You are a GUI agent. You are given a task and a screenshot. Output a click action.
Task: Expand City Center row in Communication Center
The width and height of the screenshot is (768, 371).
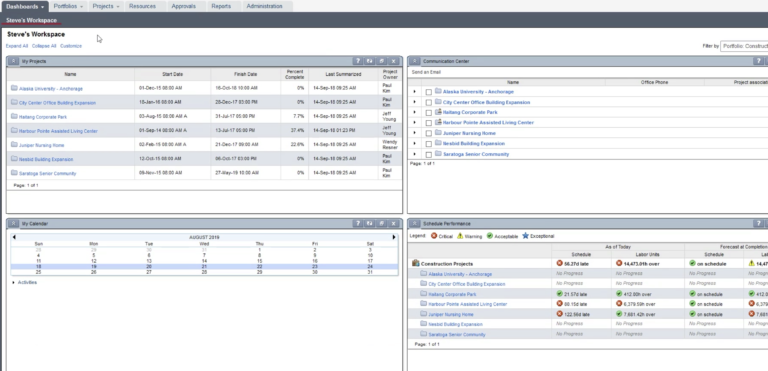[414, 102]
